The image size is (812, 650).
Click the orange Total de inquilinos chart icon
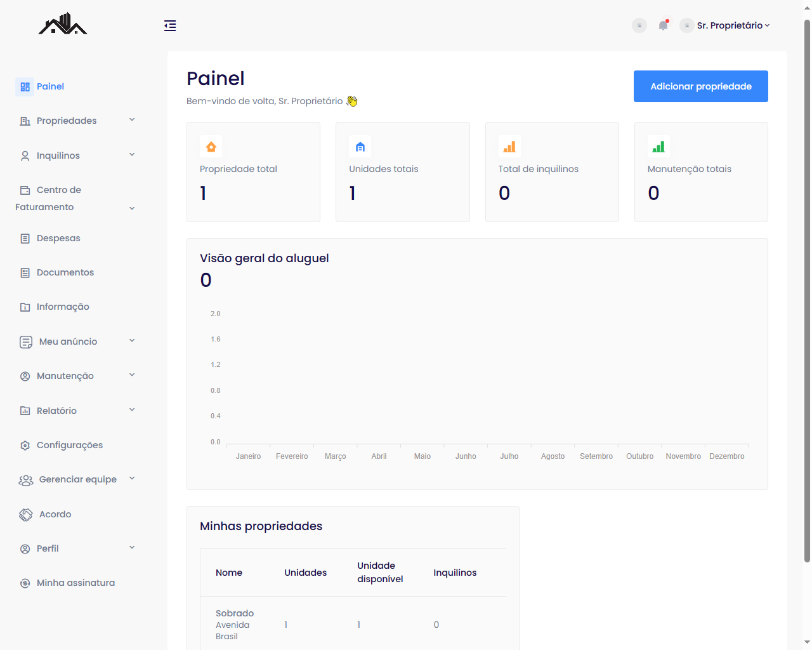pyautogui.click(x=509, y=147)
